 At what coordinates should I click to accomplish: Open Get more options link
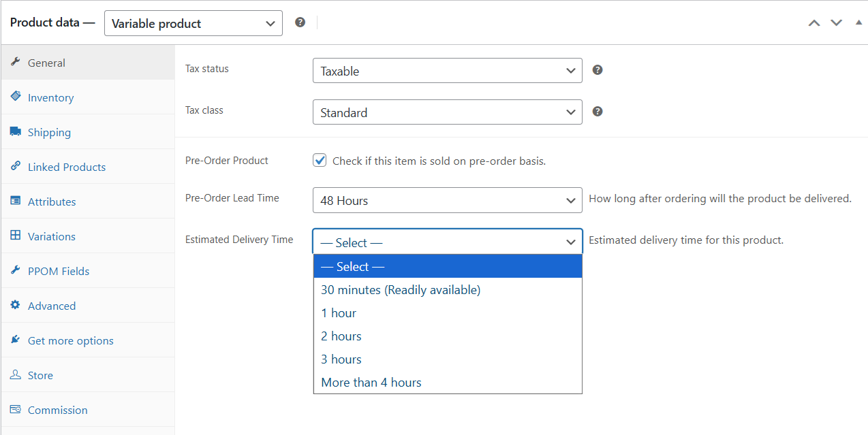(70, 341)
